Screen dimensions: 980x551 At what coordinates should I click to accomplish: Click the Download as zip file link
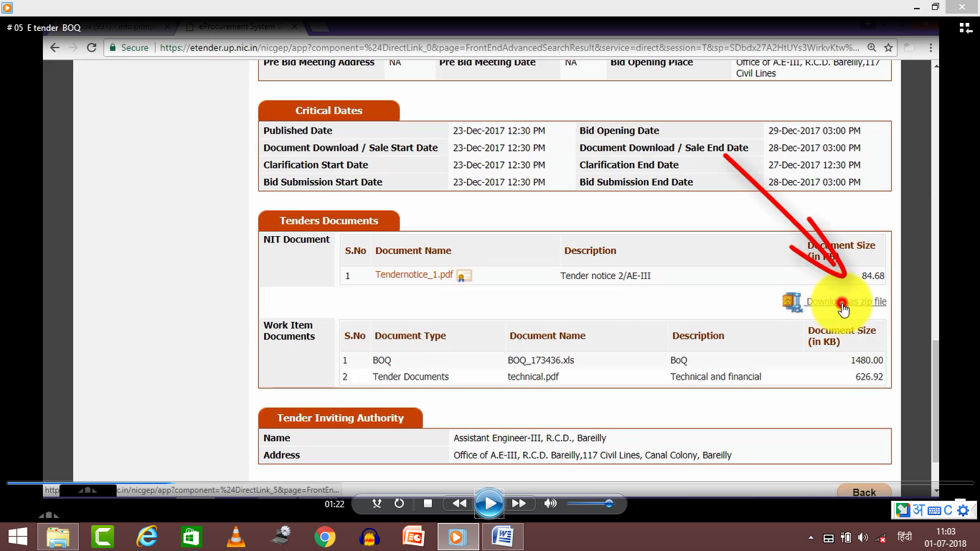point(846,302)
